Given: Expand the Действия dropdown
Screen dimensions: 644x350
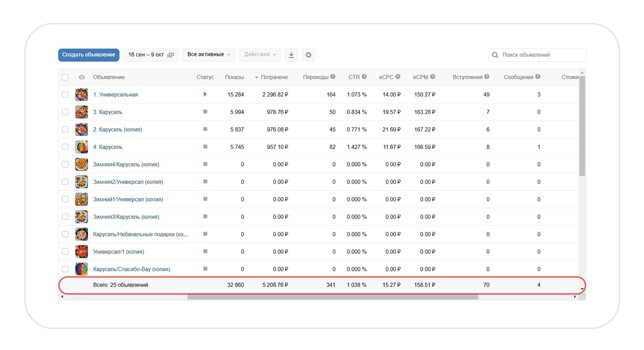Looking at the screenshot, I should 260,55.
